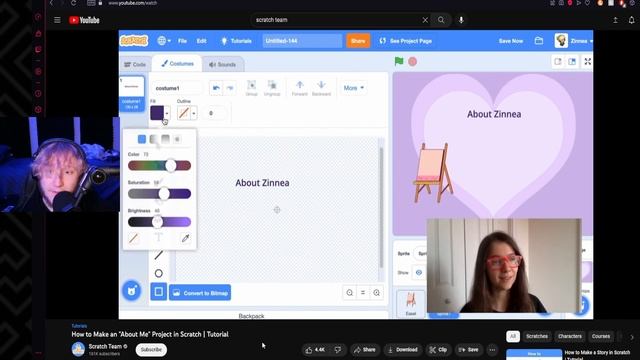Image resolution: width=640 pixels, height=360 pixels.
Task: Open the Outline color dropdown arrow
Action: click(194, 113)
